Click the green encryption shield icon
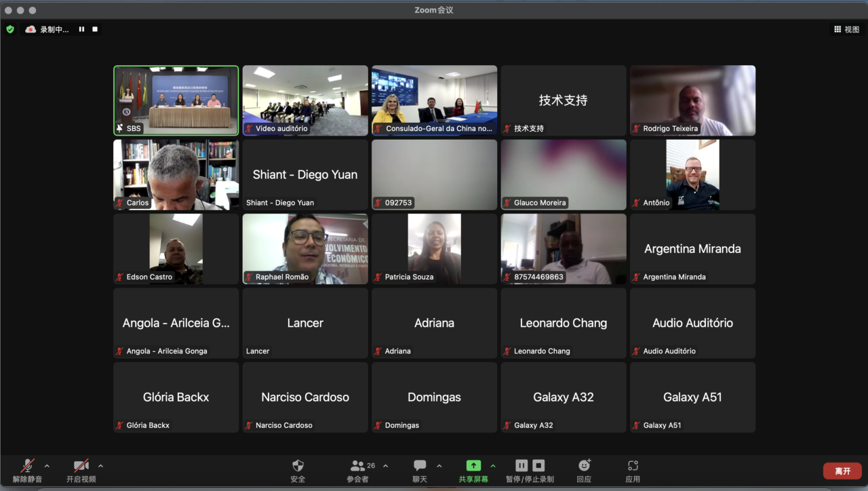 point(10,29)
